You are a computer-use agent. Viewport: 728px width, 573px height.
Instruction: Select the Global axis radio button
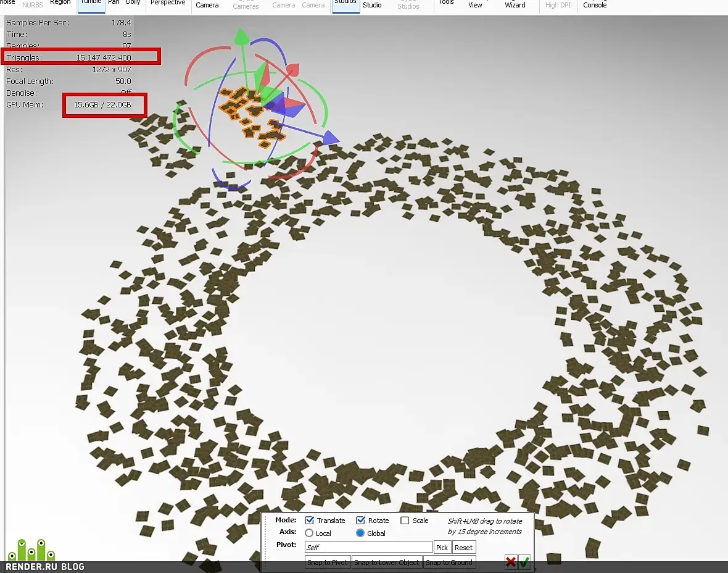[360, 533]
